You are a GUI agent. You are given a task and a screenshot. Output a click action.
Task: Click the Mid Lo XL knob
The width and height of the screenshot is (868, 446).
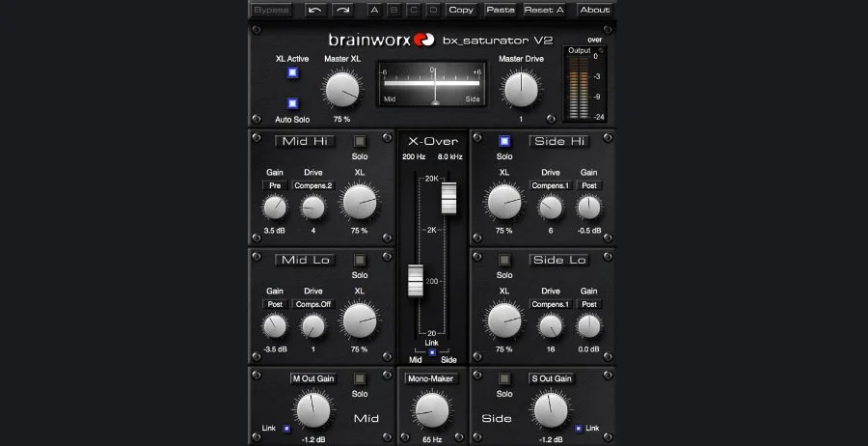point(360,321)
